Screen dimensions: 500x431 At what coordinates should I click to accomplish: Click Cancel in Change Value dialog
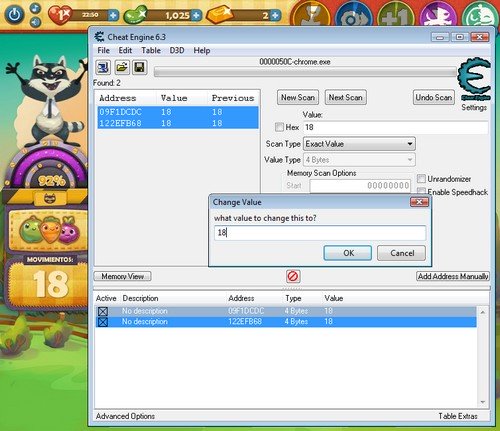401,253
